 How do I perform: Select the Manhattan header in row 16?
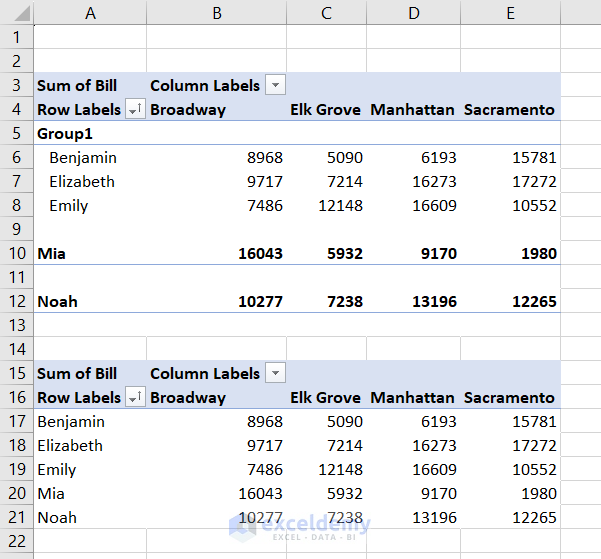click(412, 398)
